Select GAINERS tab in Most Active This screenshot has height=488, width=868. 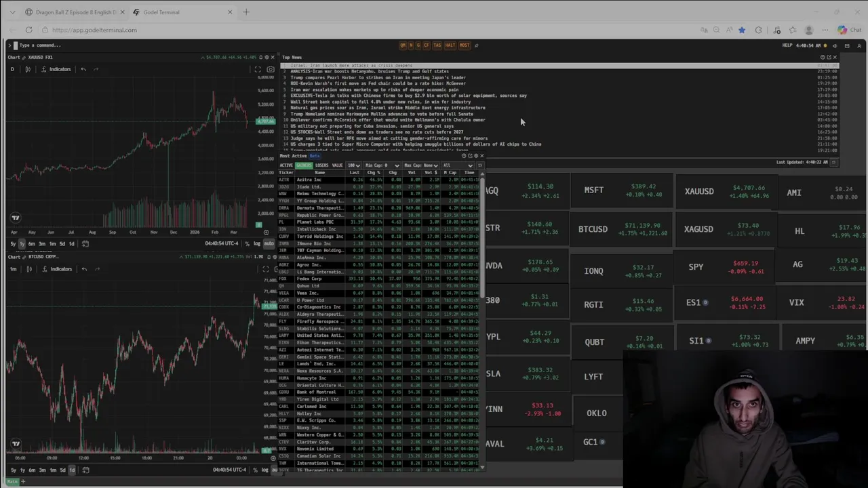pos(304,165)
